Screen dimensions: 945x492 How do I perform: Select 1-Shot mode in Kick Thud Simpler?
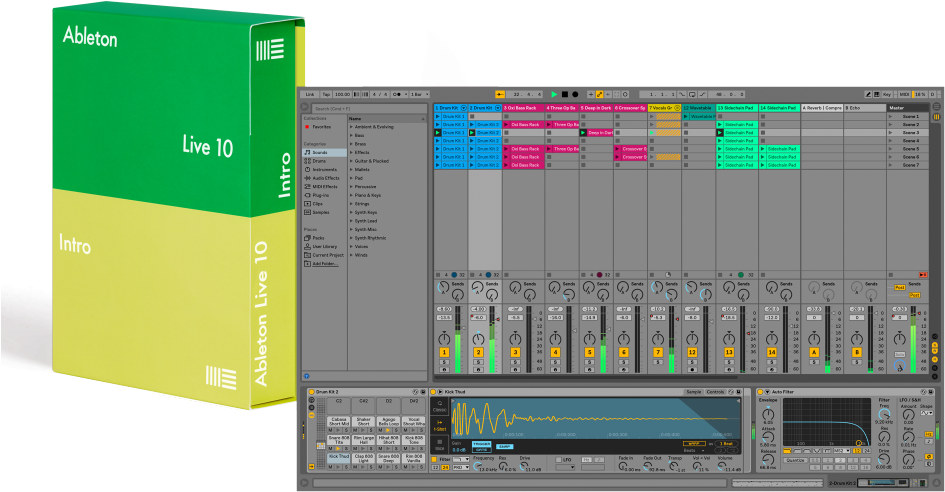440,426
